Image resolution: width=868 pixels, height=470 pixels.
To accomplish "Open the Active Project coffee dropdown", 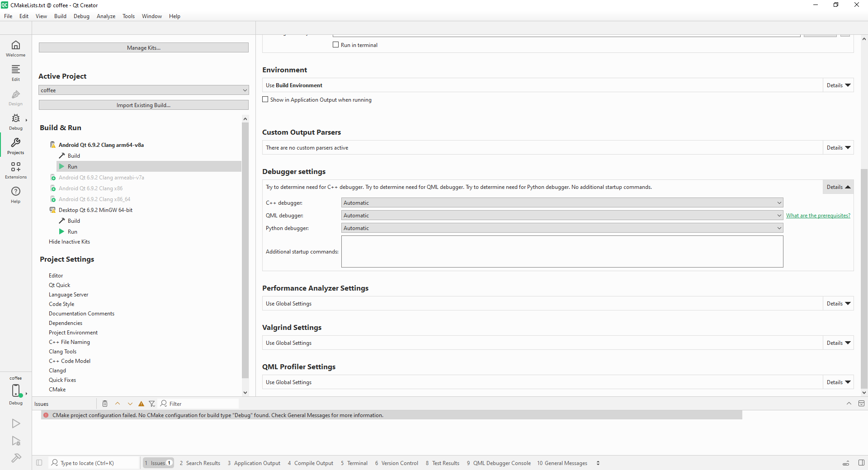I will click(x=144, y=90).
